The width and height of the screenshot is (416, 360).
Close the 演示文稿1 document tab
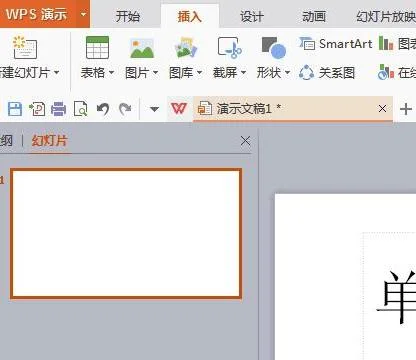coord(382,108)
